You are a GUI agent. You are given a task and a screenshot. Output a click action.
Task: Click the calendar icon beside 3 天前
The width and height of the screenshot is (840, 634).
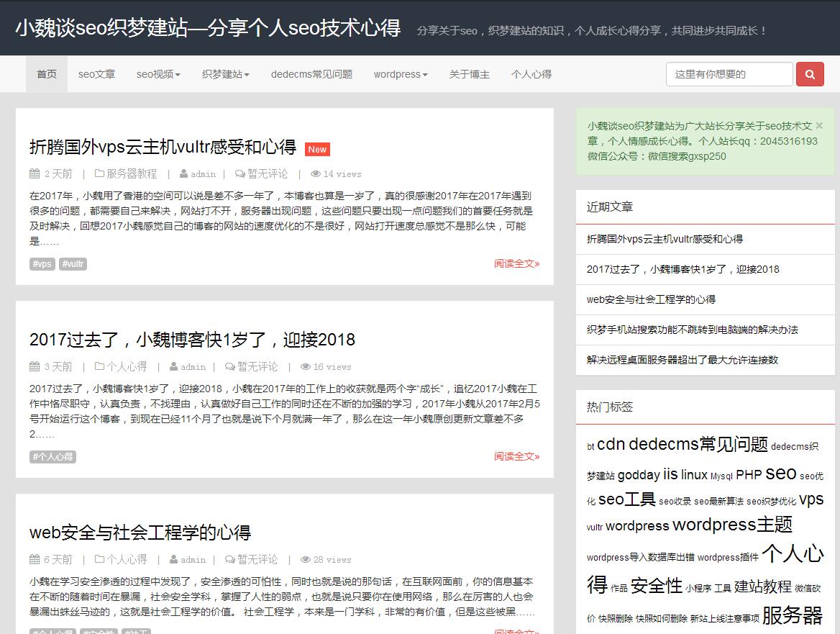[x=35, y=366]
